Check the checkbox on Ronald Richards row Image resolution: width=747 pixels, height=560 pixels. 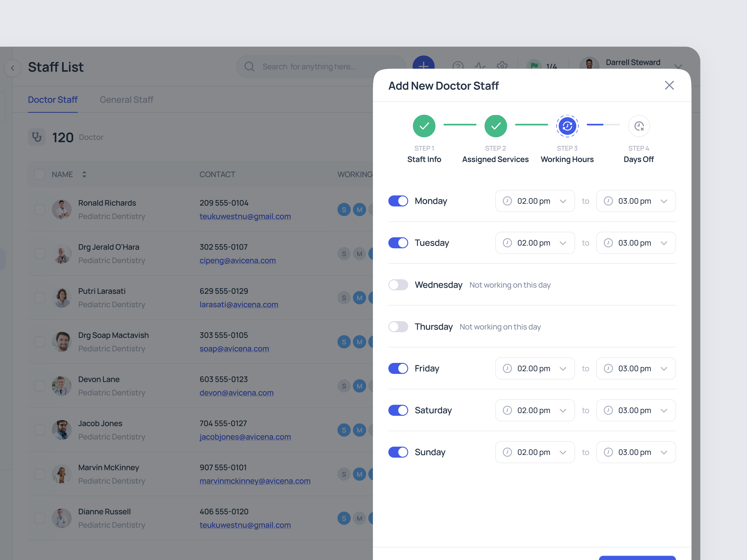tap(40, 209)
